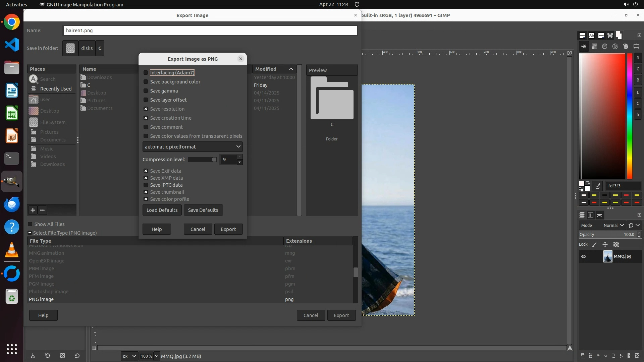Open Thunderbird from the dock
The width and height of the screenshot is (644, 362).
tap(12, 204)
